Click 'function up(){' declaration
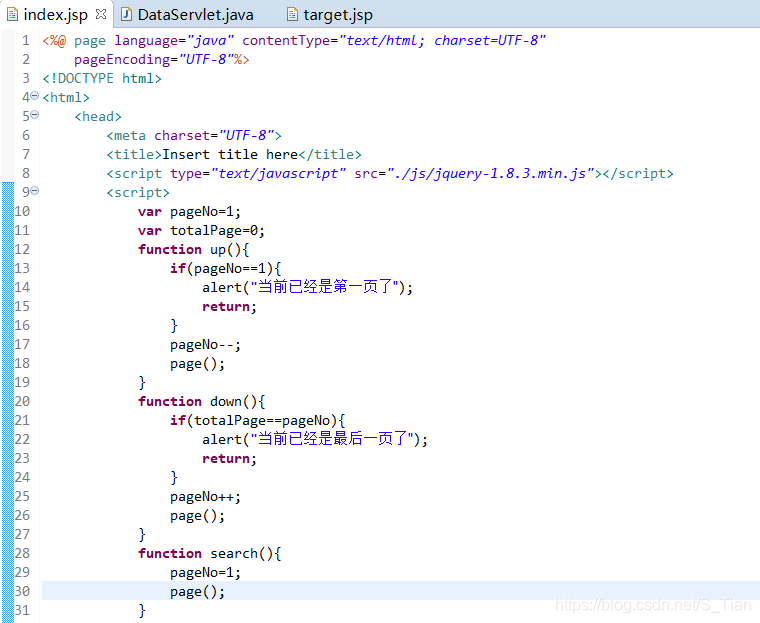The image size is (760, 623). [x=193, y=249]
